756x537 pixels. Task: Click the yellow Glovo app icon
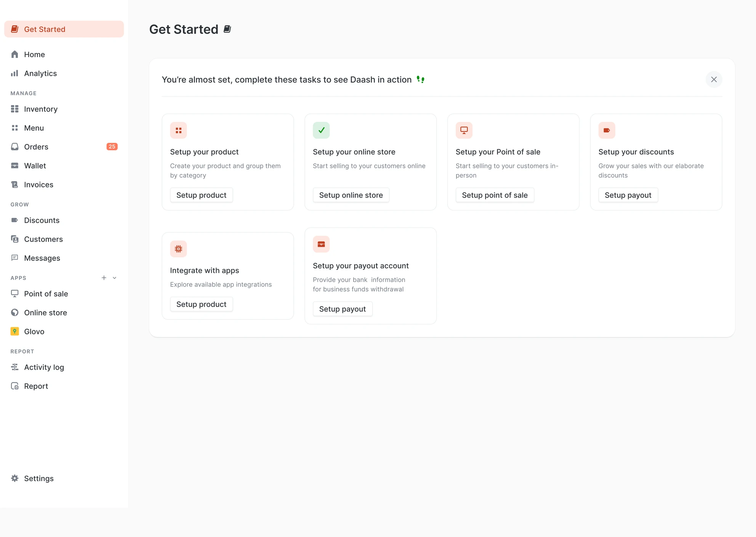[x=15, y=331]
